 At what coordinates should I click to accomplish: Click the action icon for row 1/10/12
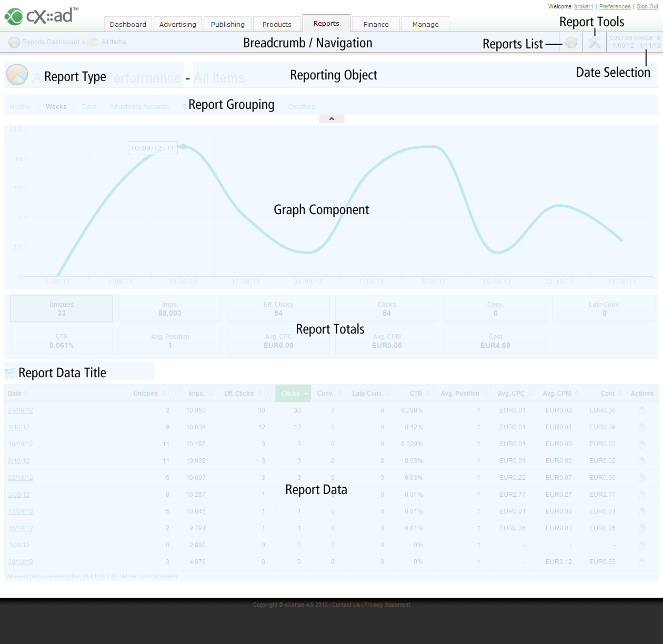click(642, 427)
